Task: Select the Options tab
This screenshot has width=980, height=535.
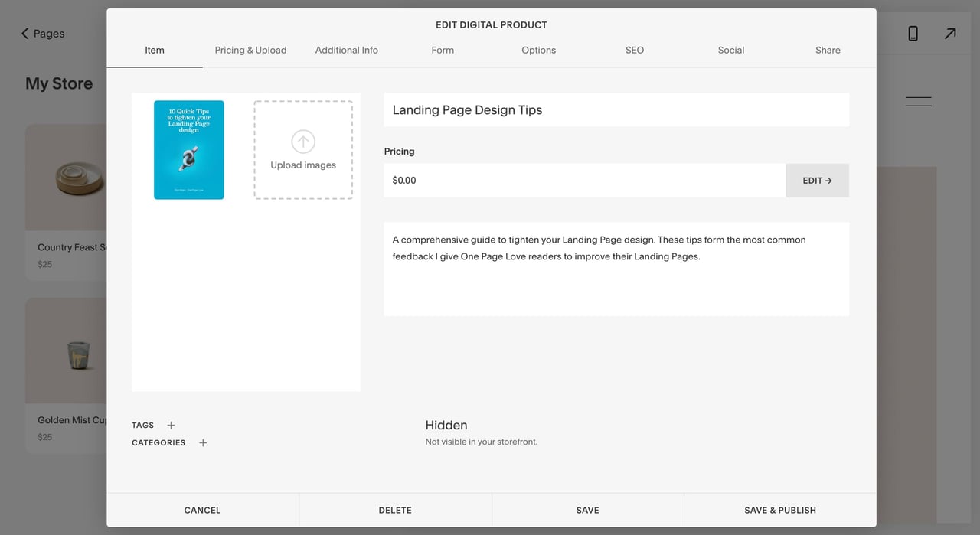Action: [x=538, y=50]
